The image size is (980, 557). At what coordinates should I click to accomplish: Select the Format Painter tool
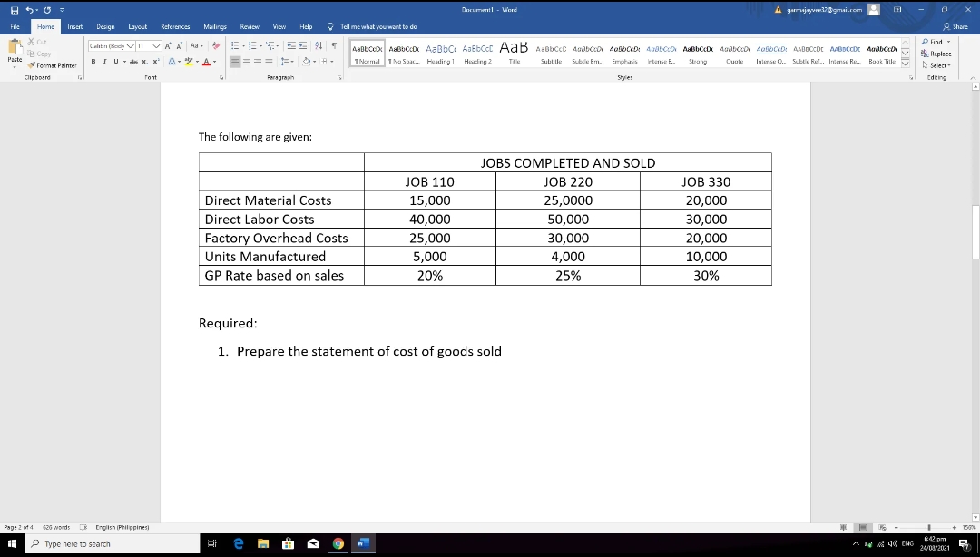point(45,64)
